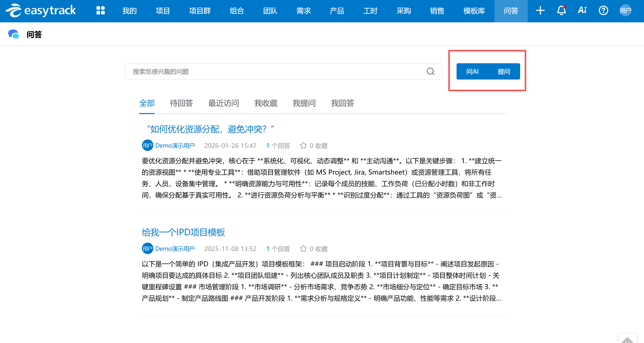Click the 问AI button
Viewport: 644px width, 343px height.
(472, 72)
